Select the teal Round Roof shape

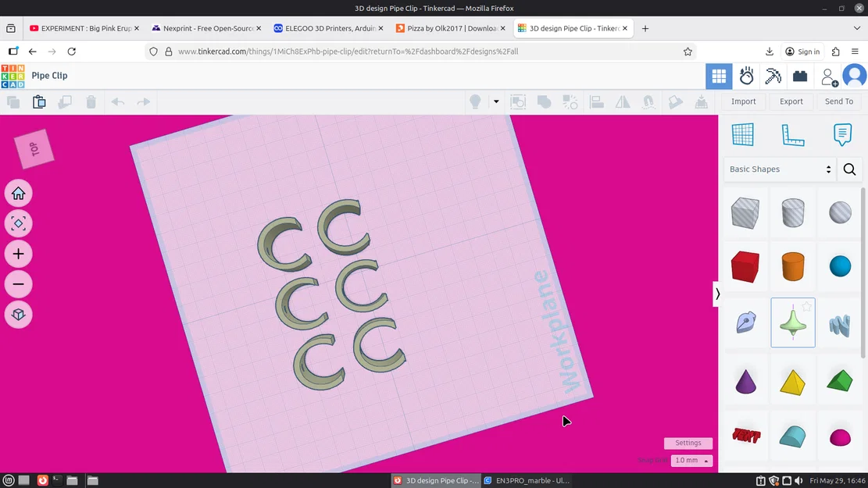pos(793,436)
